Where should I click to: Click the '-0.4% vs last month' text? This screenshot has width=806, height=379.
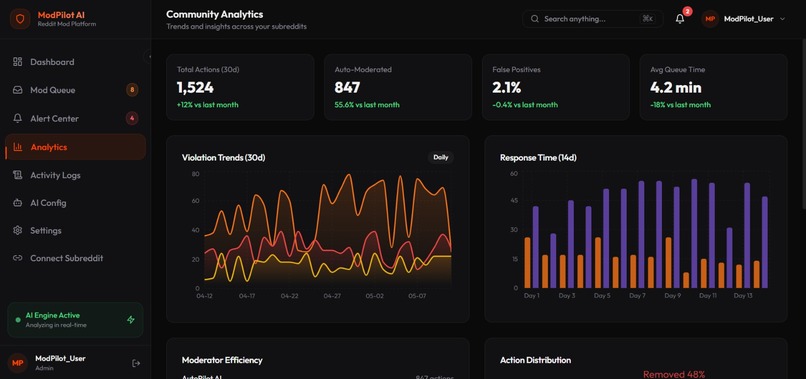pos(525,105)
